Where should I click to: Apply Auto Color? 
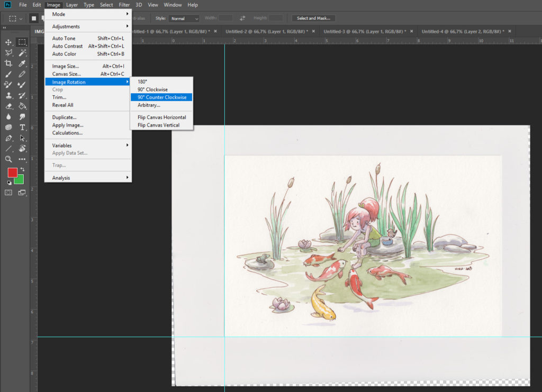tap(88, 54)
